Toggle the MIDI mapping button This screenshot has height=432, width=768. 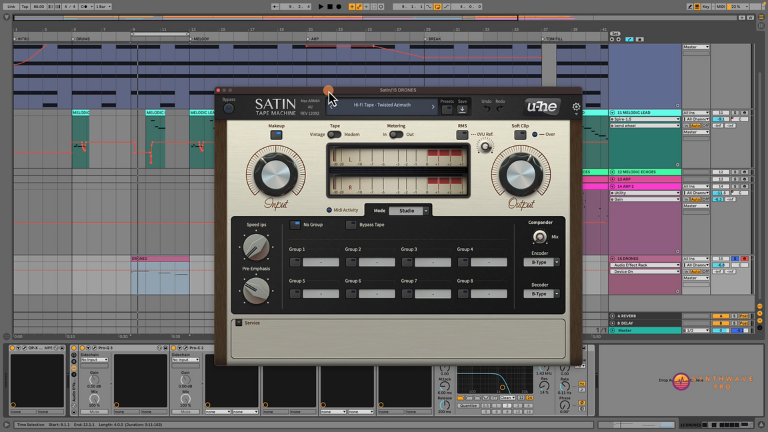720,7
